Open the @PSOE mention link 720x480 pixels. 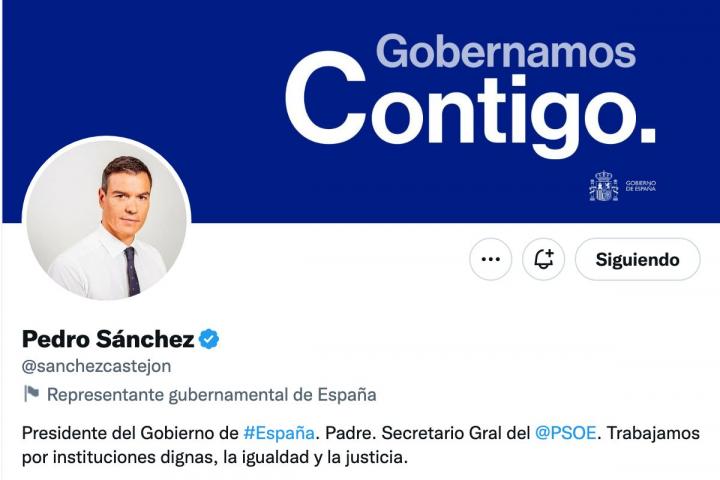[566, 433]
